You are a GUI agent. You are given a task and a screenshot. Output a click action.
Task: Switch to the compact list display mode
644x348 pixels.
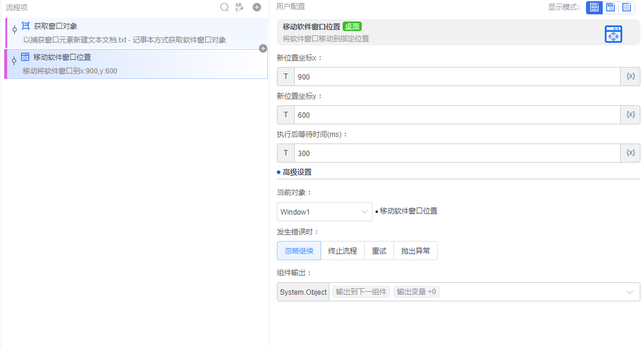tap(625, 7)
